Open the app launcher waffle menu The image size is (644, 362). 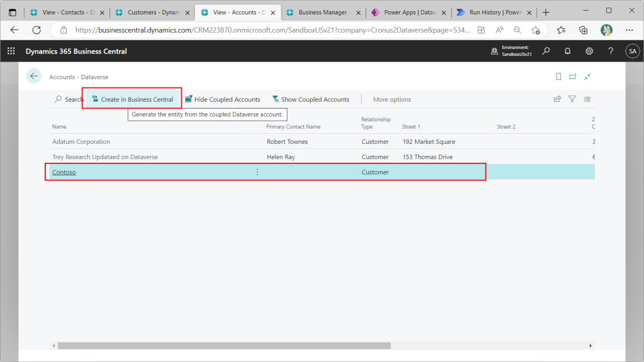coord(11,51)
